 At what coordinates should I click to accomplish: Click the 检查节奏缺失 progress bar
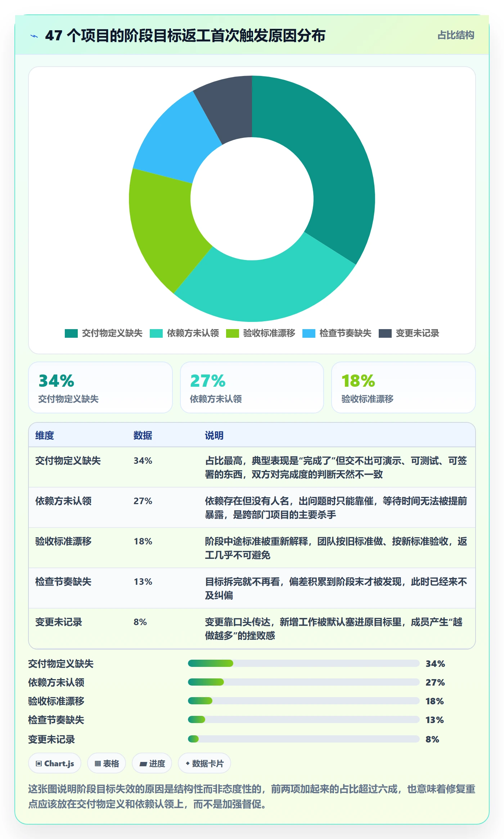coord(304,719)
